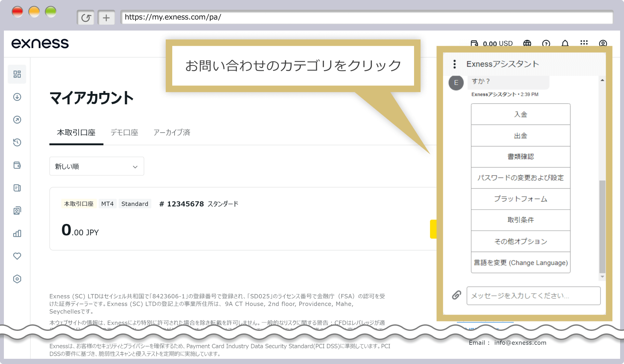Select the 取引条件 chat category
The height and width of the screenshot is (364, 624).
tap(521, 220)
